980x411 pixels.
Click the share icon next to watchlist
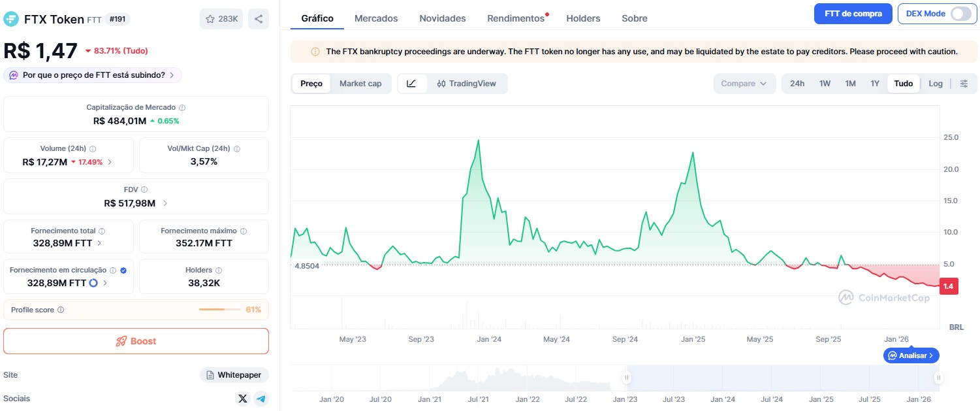[x=259, y=19]
